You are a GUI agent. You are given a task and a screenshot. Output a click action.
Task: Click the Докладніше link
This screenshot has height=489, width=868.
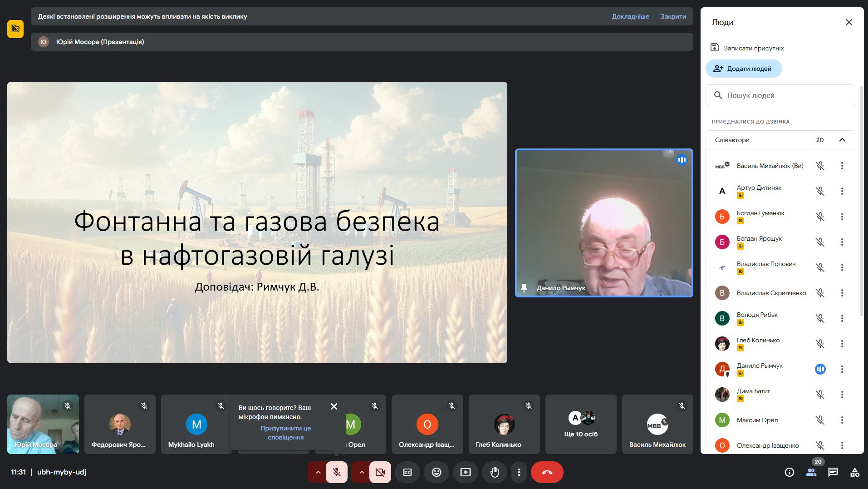point(630,16)
